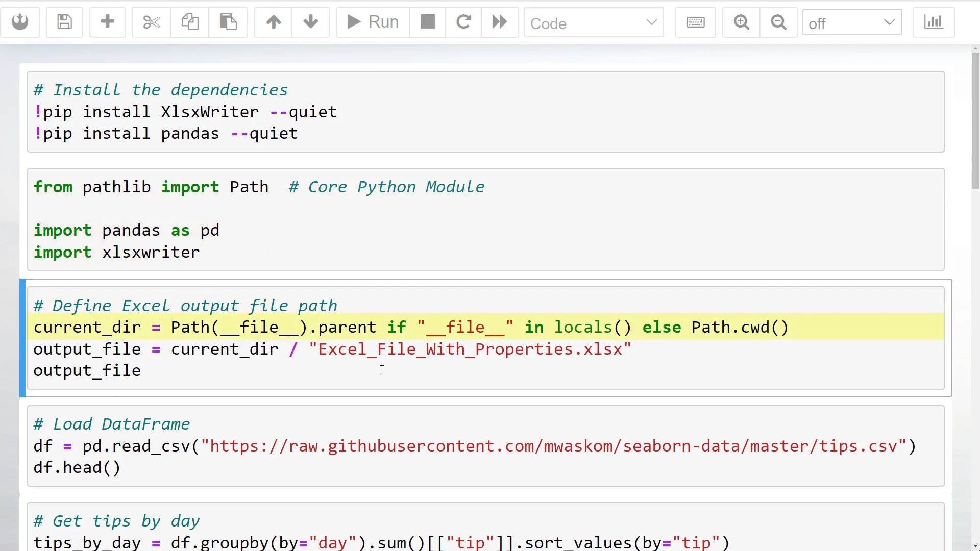The height and width of the screenshot is (551, 980).
Task: Click 'import xlsxwriter' line
Action: coord(116,252)
